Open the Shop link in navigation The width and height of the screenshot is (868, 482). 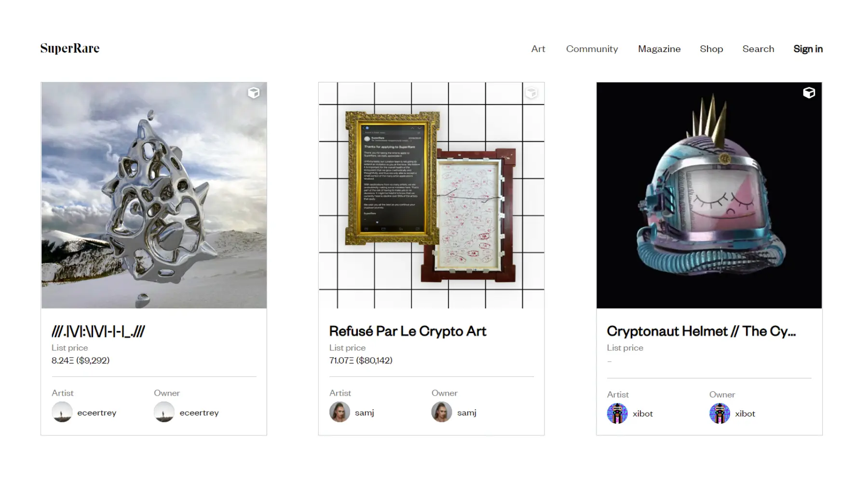(711, 49)
